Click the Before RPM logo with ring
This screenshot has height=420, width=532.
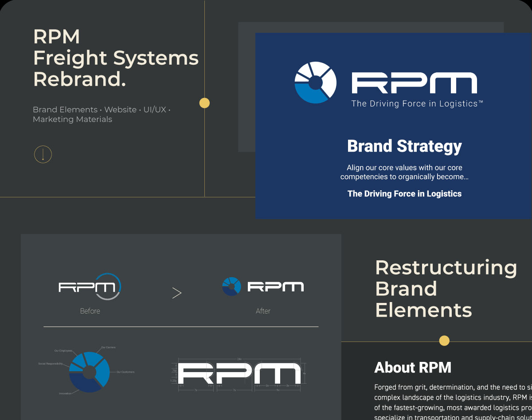coord(90,287)
